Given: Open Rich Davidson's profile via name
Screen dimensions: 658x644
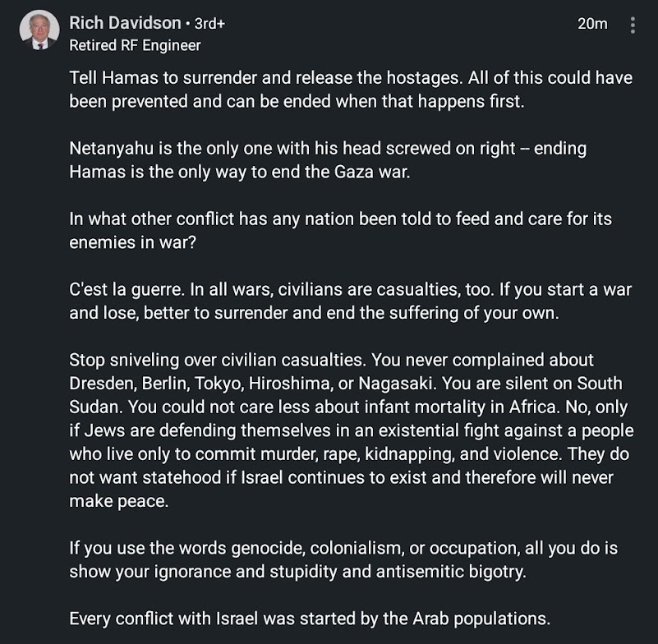Looking at the screenshot, I should pyautogui.click(x=125, y=23).
